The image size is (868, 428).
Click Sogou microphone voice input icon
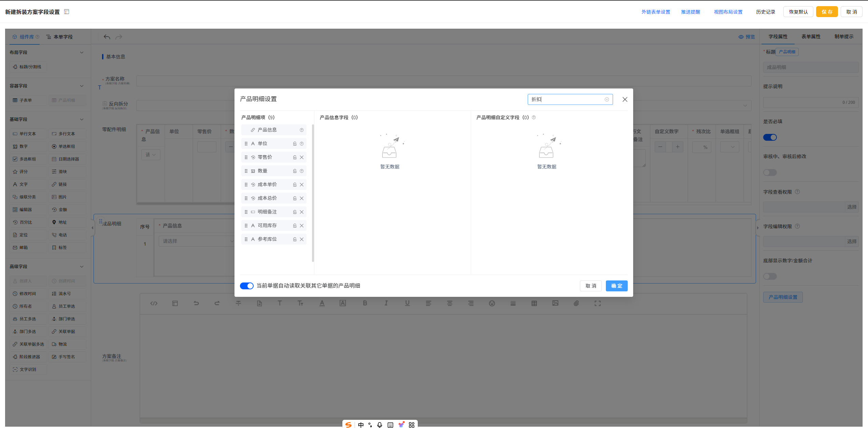pos(380,425)
